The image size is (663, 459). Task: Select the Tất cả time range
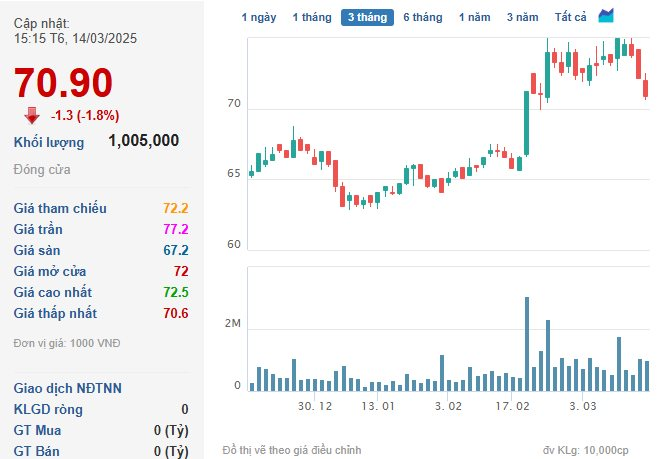pos(570,17)
